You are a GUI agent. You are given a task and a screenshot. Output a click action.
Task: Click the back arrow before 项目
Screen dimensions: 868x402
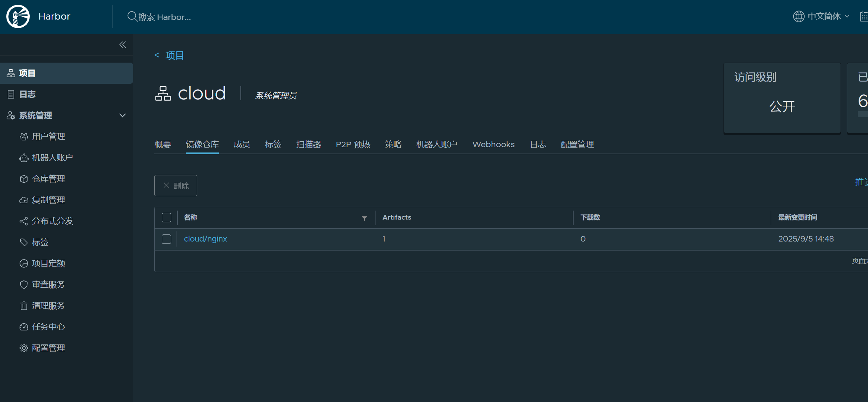pyautogui.click(x=157, y=55)
